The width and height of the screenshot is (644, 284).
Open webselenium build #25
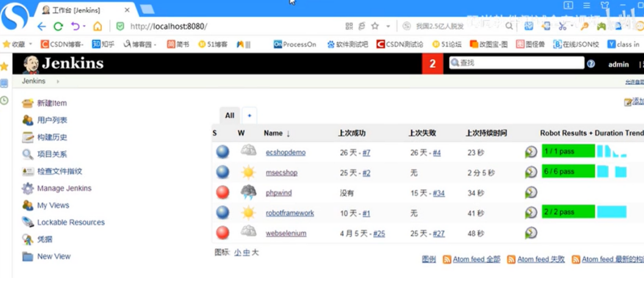(379, 234)
